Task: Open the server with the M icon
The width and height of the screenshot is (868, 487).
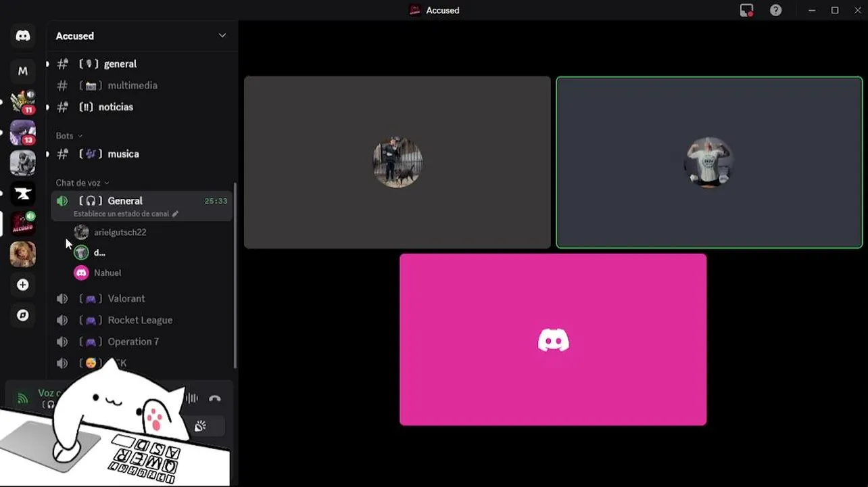Action: pos(23,71)
